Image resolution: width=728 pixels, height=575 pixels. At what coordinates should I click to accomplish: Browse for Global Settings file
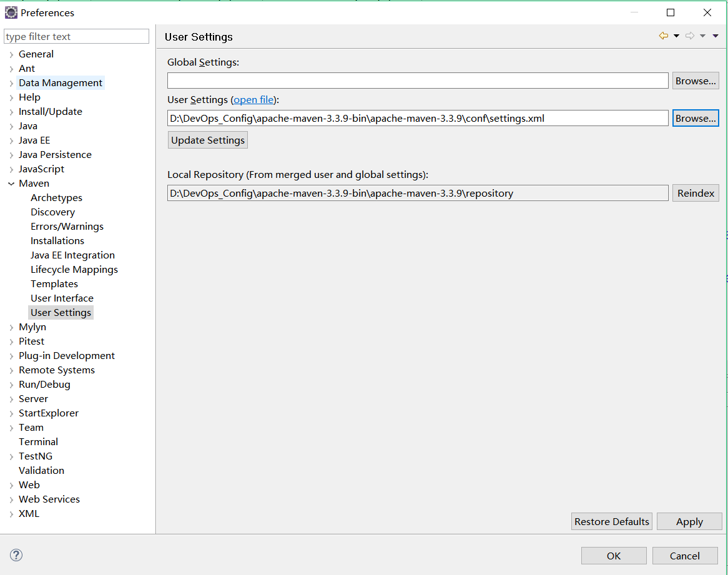pos(695,81)
